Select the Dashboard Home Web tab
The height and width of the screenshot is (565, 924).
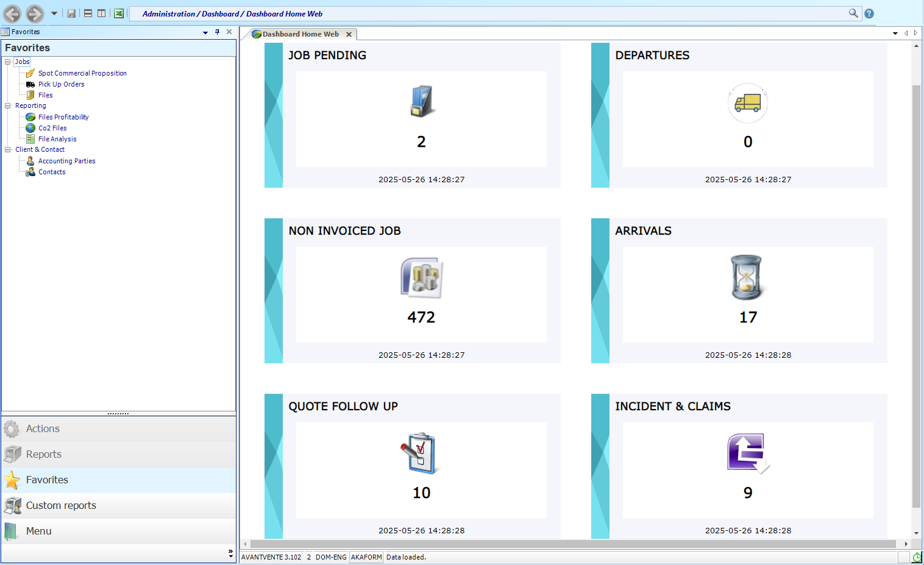[300, 34]
